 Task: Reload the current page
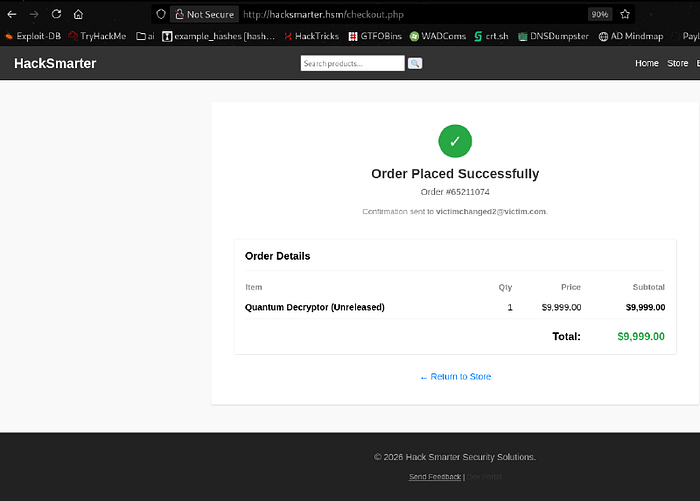click(x=56, y=14)
